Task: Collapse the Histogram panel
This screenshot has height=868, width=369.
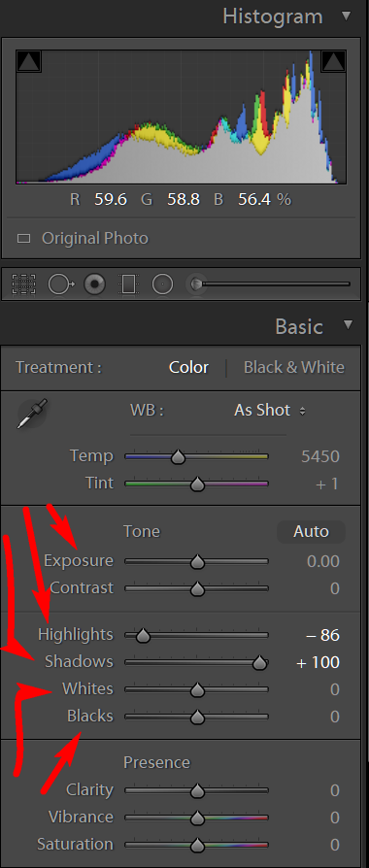Action: (x=347, y=16)
